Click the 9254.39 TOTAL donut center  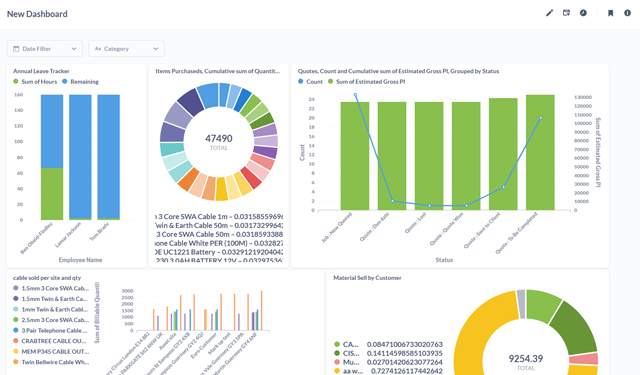click(x=525, y=362)
